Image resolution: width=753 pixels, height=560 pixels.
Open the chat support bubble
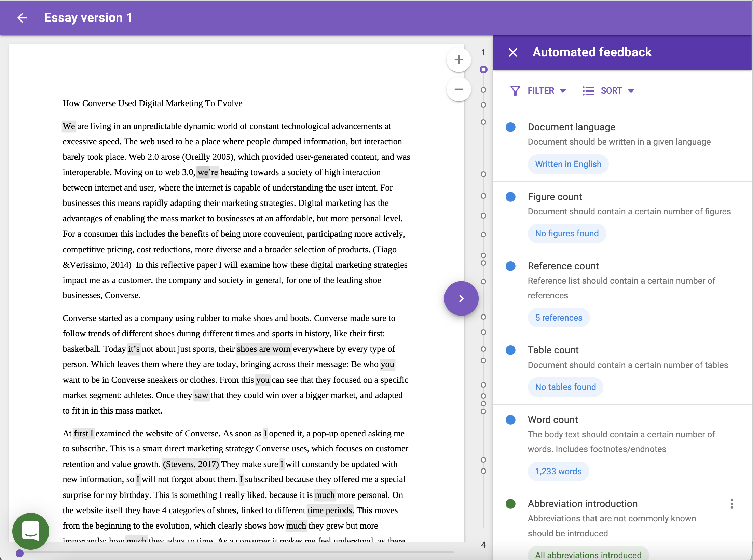(31, 531)
